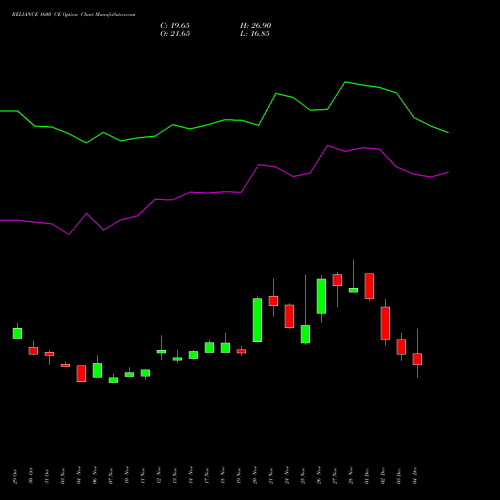
Task: Click the last red candle for 04 Dec
Action: [x=417, y=359]
